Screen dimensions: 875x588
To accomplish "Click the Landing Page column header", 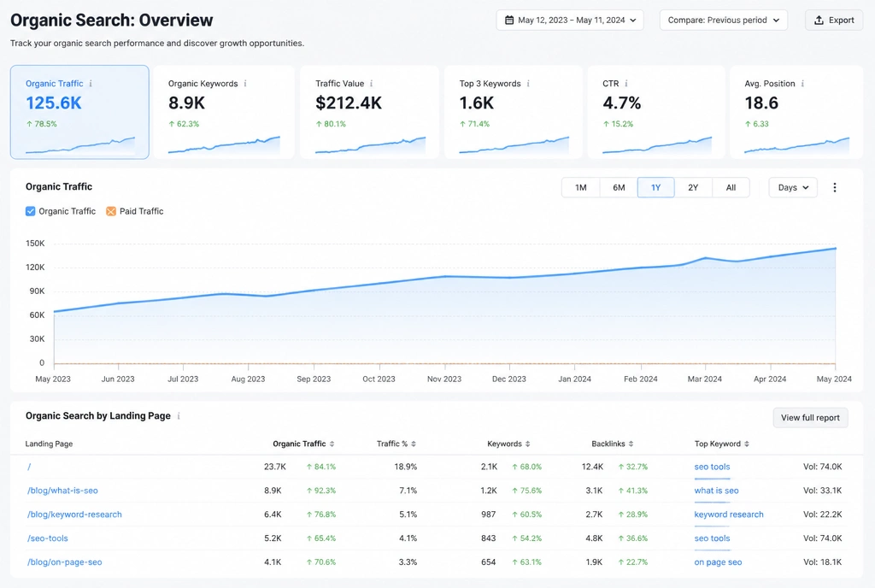I will click(x=49, y=444).
